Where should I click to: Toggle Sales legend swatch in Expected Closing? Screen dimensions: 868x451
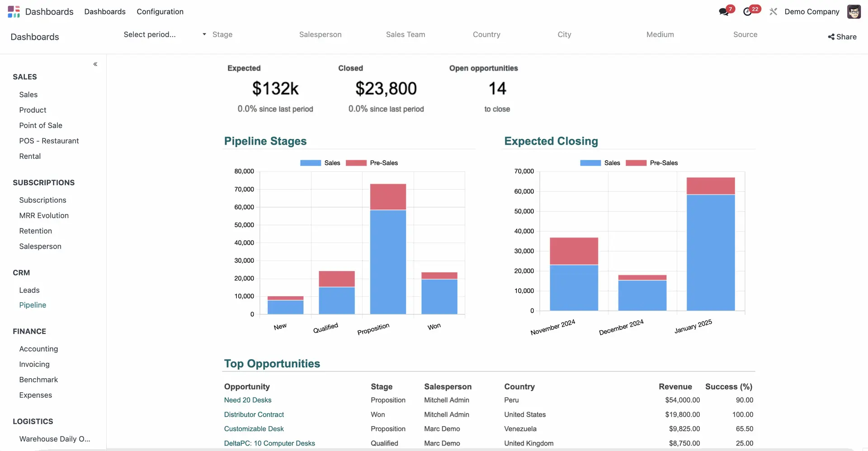click(590, 163)
